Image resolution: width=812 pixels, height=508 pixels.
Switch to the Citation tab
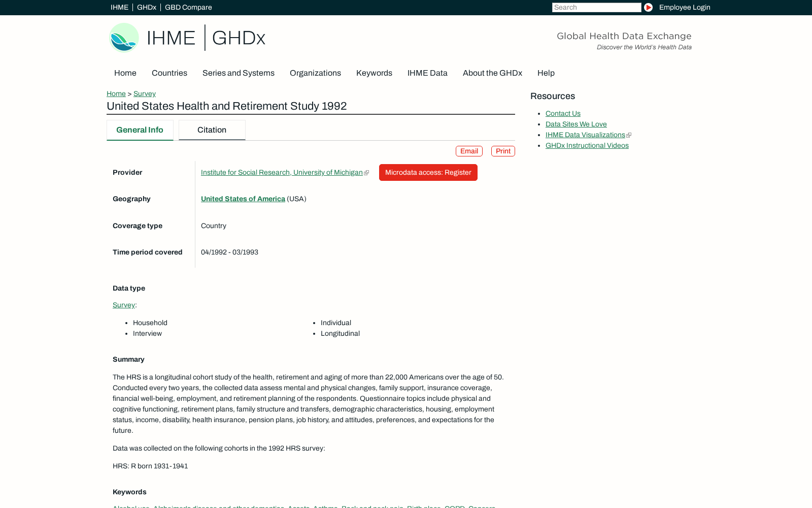[x=212, y=130]
